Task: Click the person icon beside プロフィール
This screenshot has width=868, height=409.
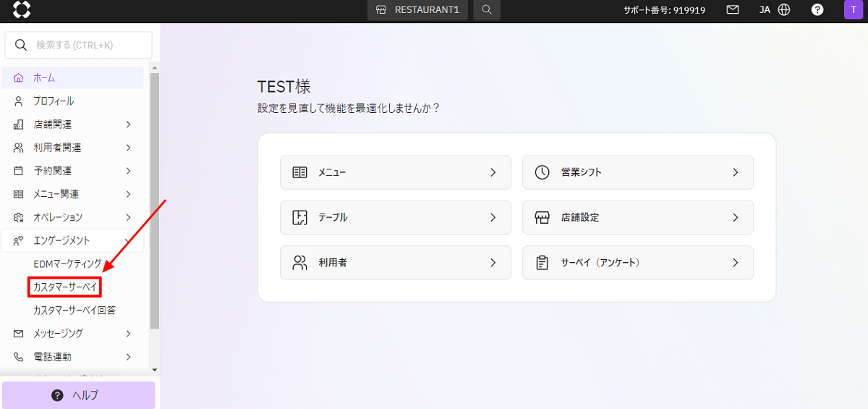Action: tap(19, 101)
